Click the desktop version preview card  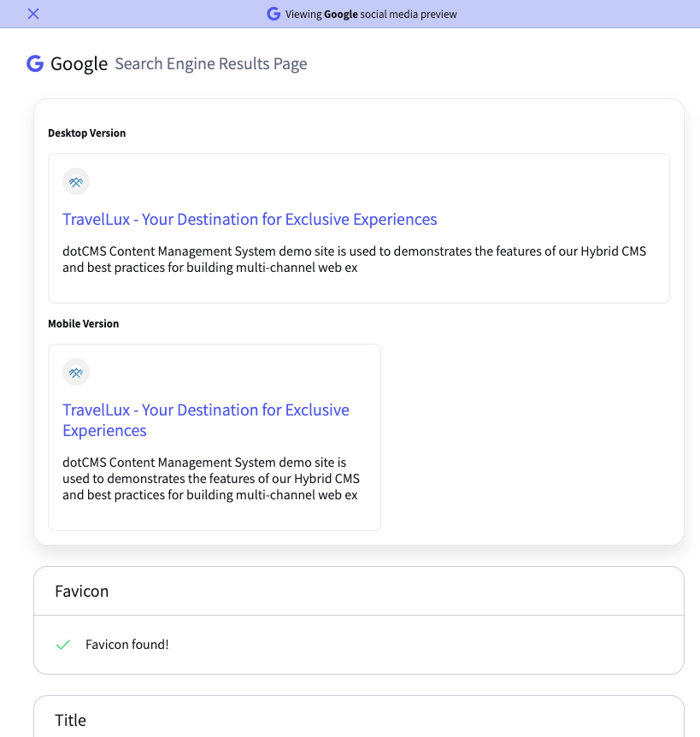tap(359, 228)
